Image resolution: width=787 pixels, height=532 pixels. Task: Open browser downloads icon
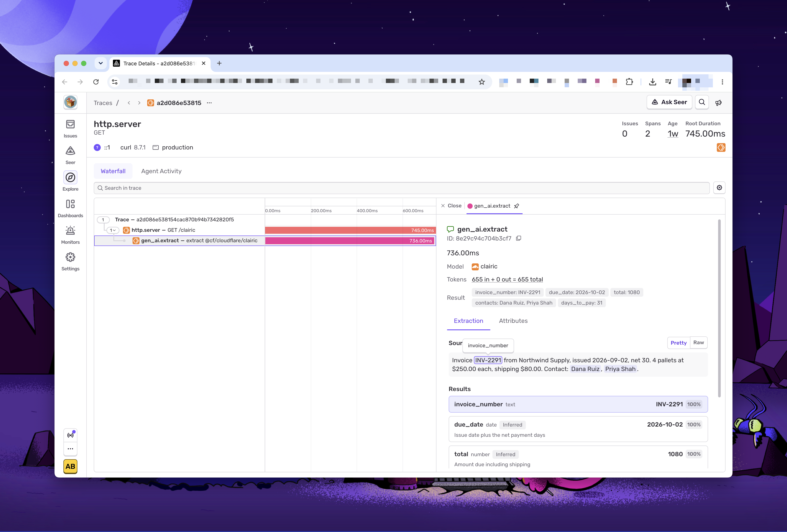point(652,81)
